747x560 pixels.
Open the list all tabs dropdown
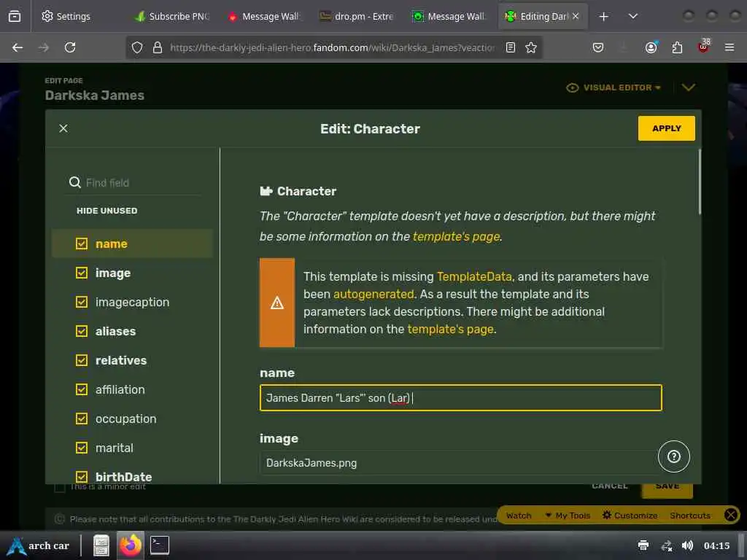click(632, 16)
